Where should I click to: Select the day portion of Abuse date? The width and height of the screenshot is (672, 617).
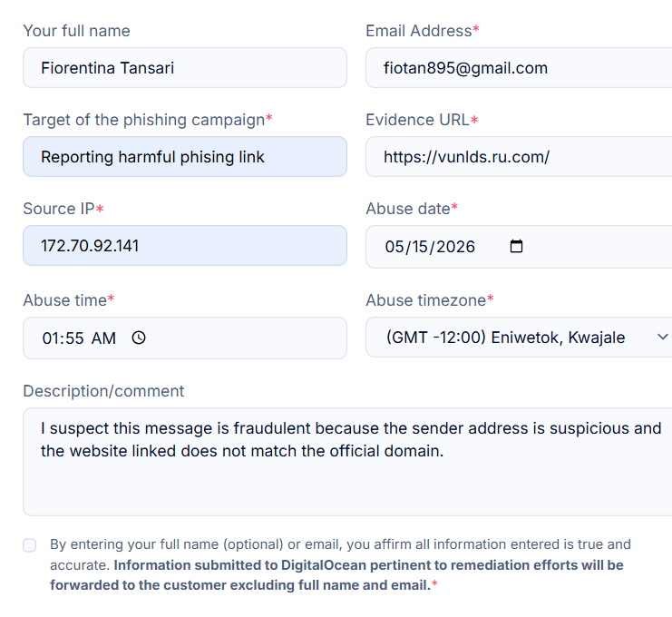click(420, 247)
